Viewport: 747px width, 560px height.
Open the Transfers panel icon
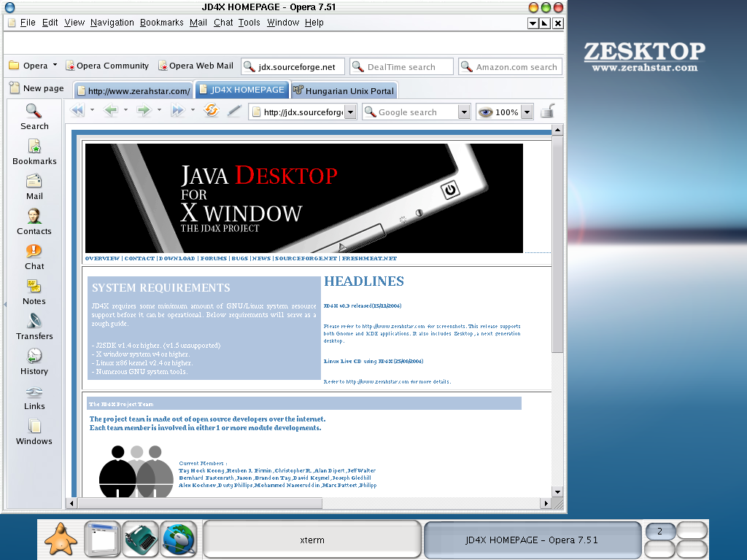point(34,327)
